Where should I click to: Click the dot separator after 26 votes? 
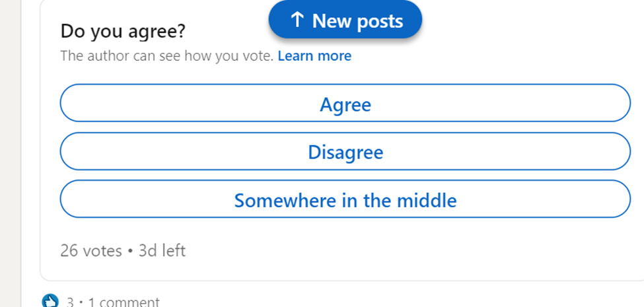click(130, 252)
